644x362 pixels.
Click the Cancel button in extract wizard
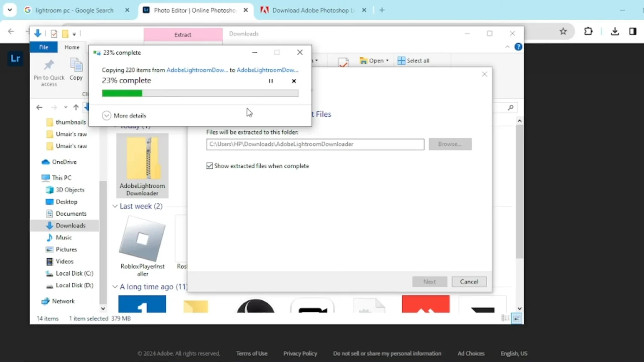click(x=469, y=282)
